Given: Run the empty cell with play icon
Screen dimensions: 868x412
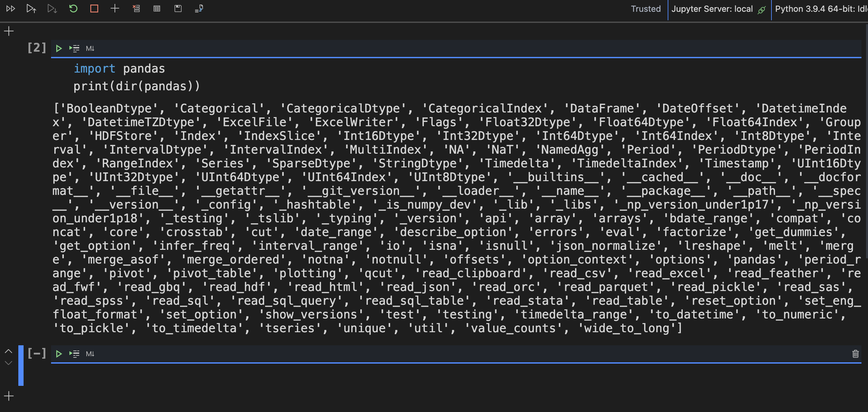Looking at the screenshot, I should coord(59,354).
